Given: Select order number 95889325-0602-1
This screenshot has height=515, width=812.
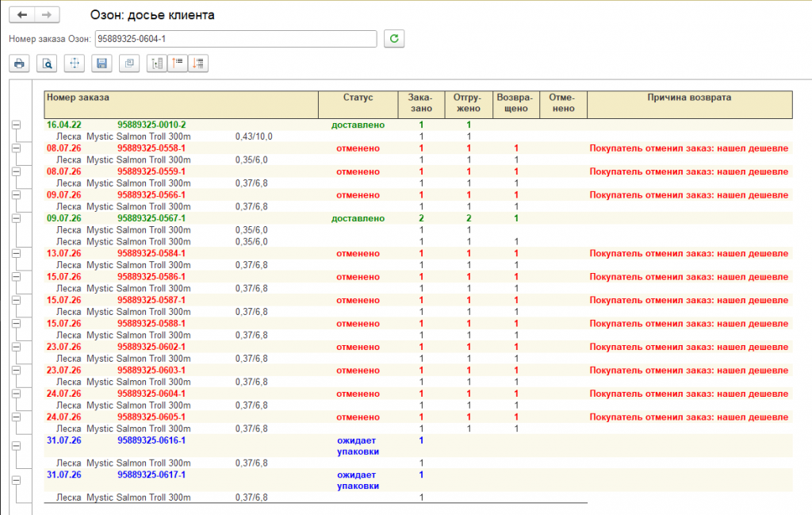Looking at the screenshot, I should [151, 347].
